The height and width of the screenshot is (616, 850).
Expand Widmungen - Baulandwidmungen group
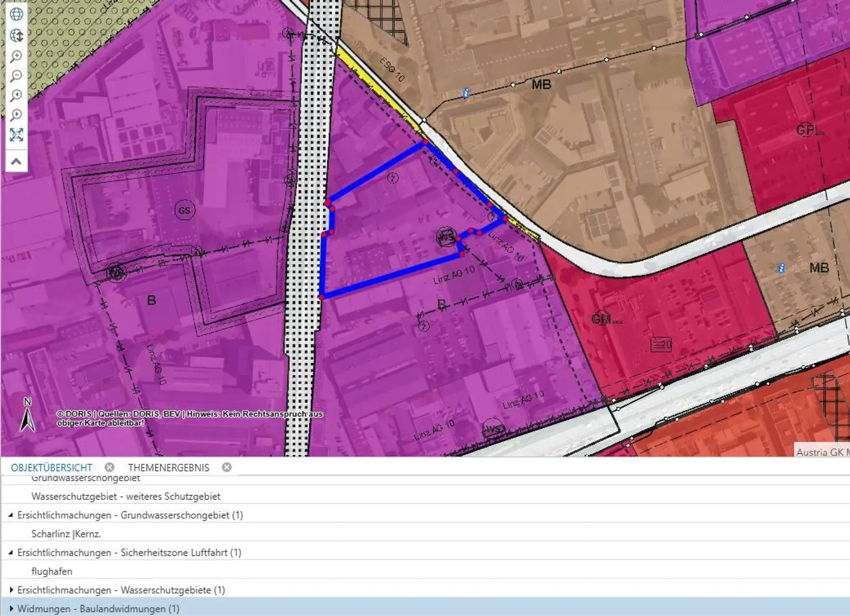(x=11, y=609)
